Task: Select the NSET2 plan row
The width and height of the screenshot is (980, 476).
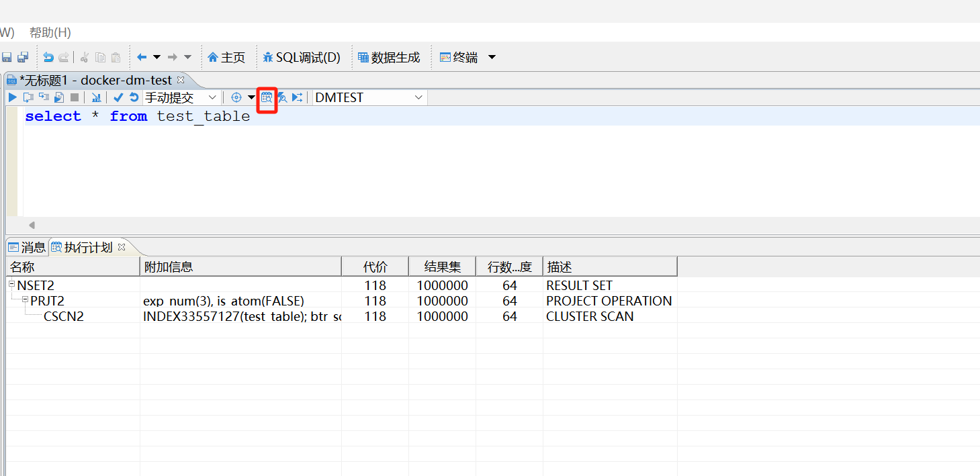Action: click(341, 285)
